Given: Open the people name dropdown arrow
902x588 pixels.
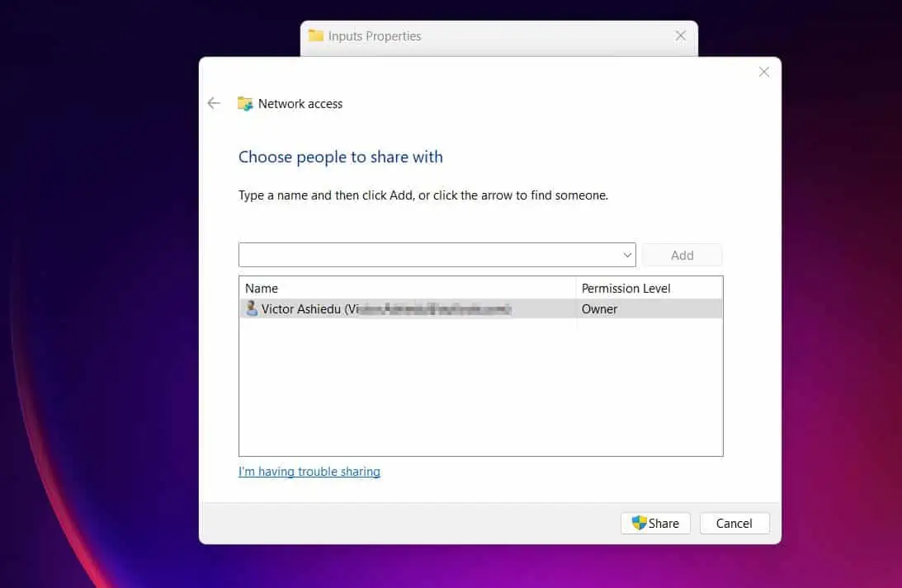Looking at the screenshot, I should tap(627, 255).
